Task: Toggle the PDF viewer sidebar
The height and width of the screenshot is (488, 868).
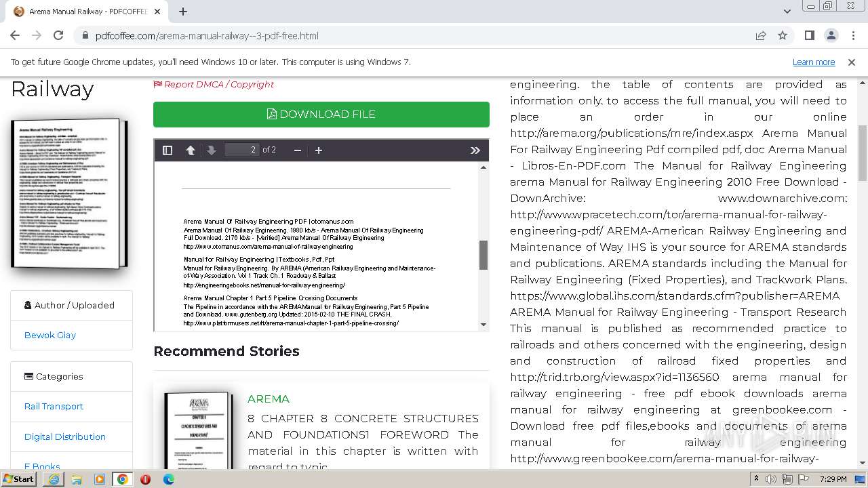Action: 167,150
